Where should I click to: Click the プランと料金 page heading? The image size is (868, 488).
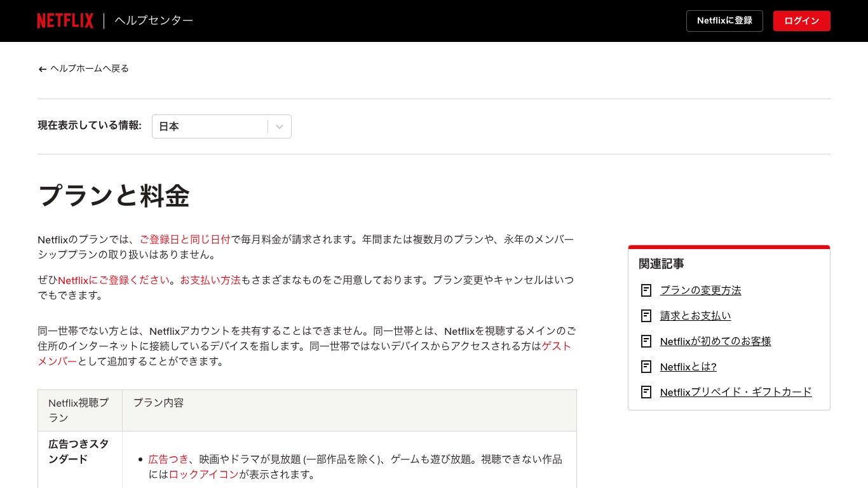pyautogui.click(x=114, y=196)
